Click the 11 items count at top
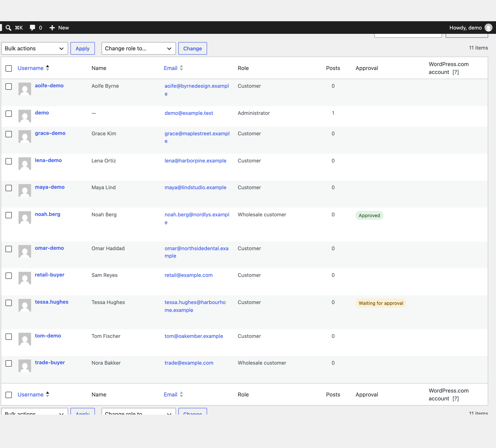Screen dimensions: 496x448 click(478, 48)
